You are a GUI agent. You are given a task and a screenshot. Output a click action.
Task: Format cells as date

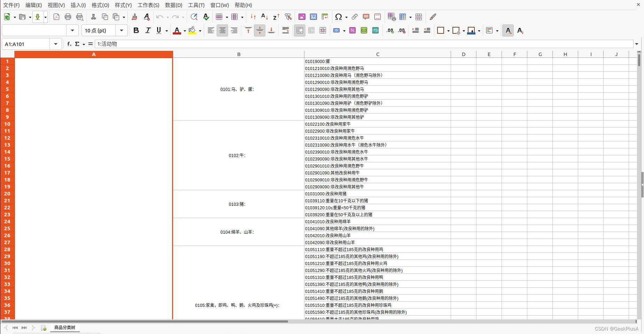(x=375, y=31)
